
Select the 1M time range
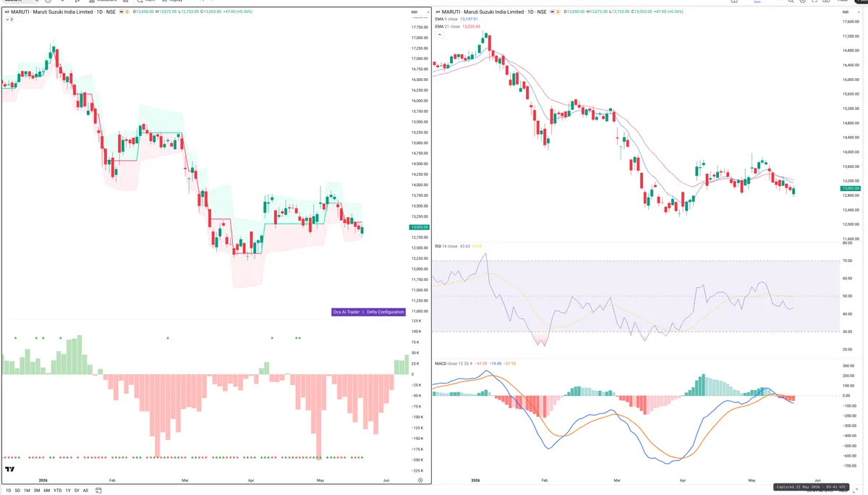point(27,491)
